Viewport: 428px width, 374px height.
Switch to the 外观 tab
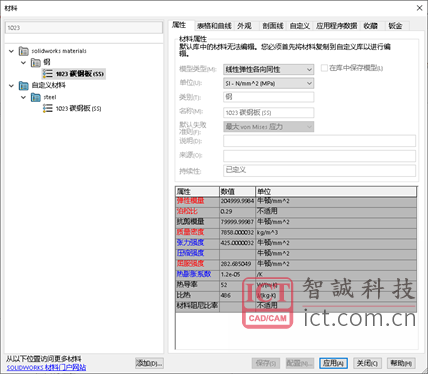[244, 26]
